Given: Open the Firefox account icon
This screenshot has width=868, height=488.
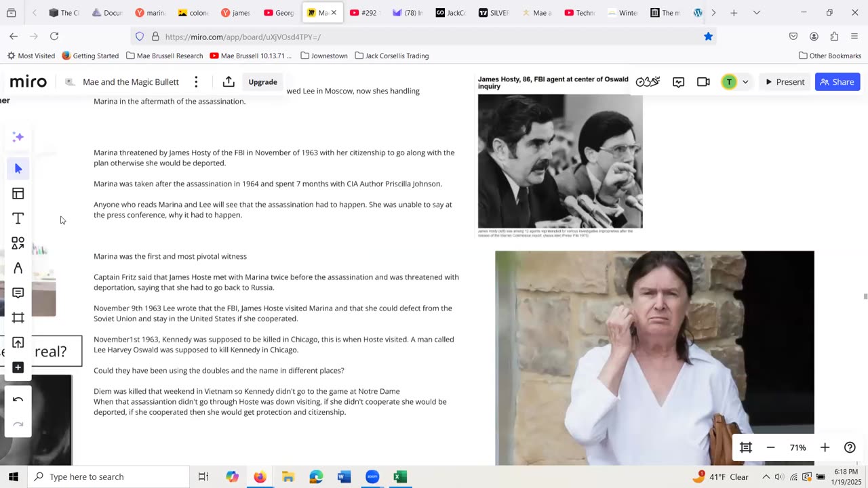Looking at the screenshot, I should point(814,37).
